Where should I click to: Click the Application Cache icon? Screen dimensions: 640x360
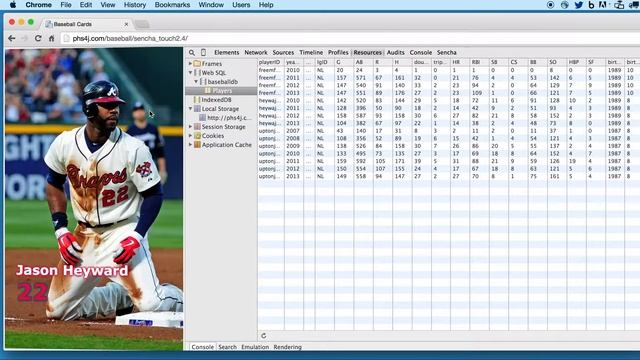[197, 144]
